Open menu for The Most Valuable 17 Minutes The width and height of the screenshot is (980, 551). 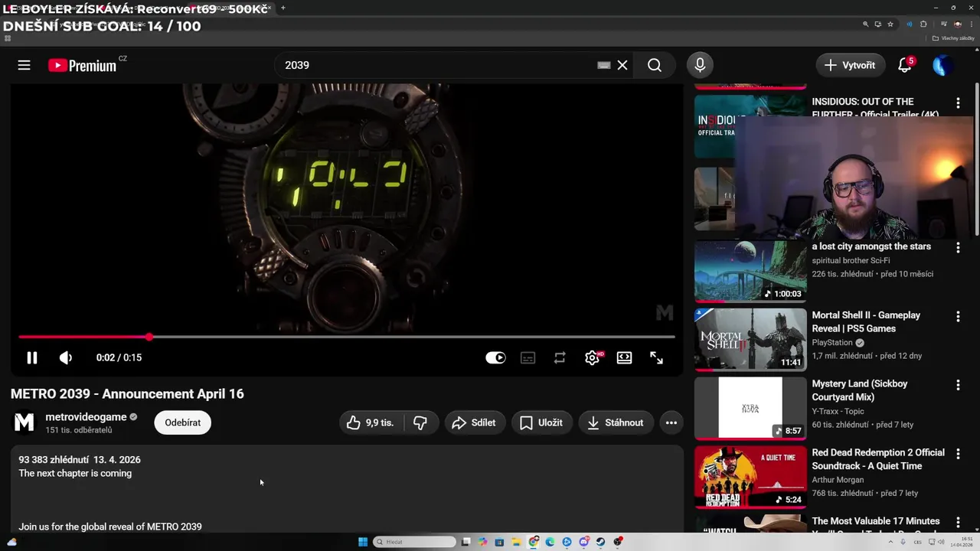tap(958, 522)
